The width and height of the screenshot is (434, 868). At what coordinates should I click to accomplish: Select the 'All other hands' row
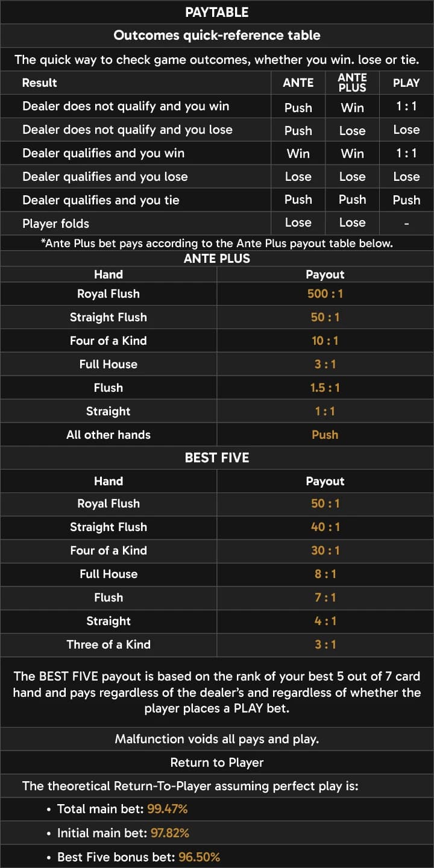217,435
